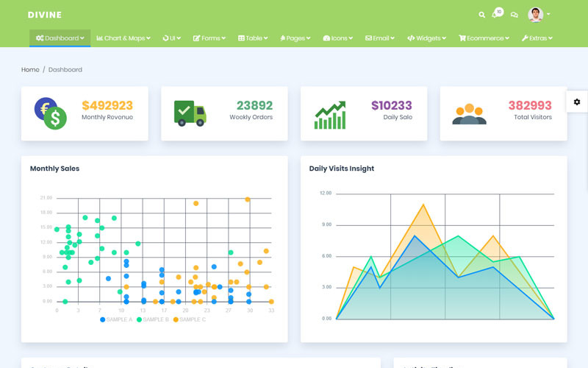
Task: Click the DIVINE brand logo
Action: tap(44, 15)
